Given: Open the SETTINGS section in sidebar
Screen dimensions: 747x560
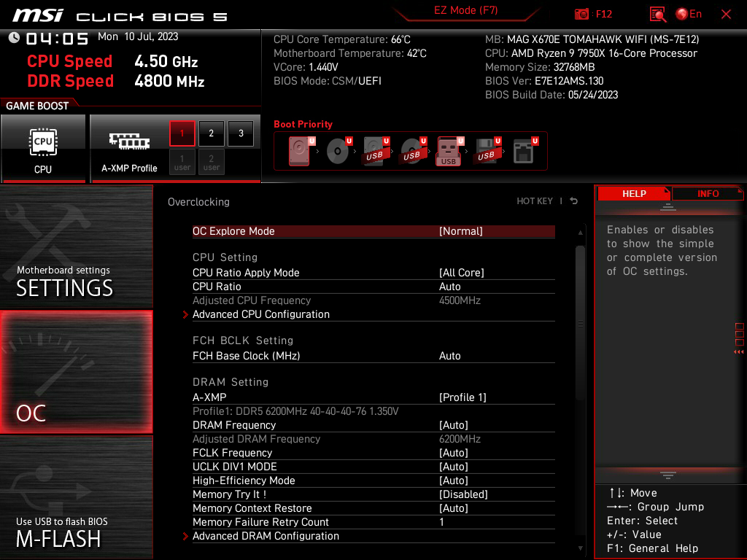Looking at the screenshot, I should click(x=76, y=246).
